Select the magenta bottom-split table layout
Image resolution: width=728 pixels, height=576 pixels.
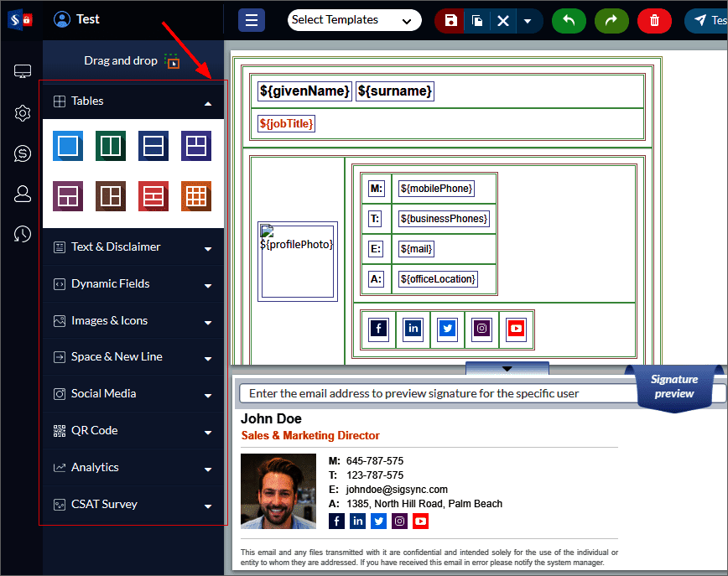click(x=68, y=196)
